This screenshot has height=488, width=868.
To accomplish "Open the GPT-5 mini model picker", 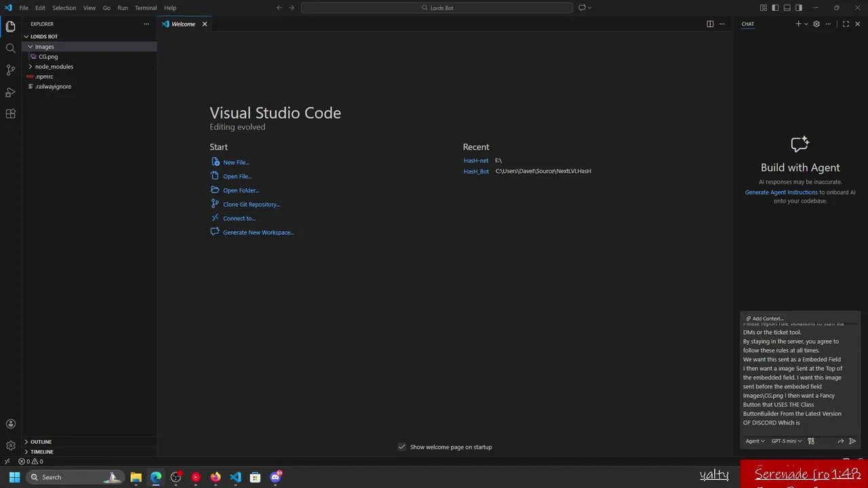I will pos(787,441).
